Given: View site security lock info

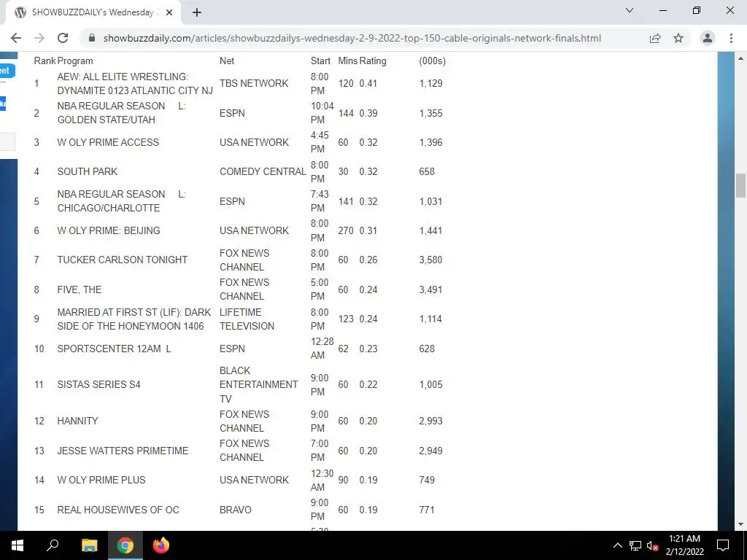Looking at the screenshot, I should (x=92, y=38).
